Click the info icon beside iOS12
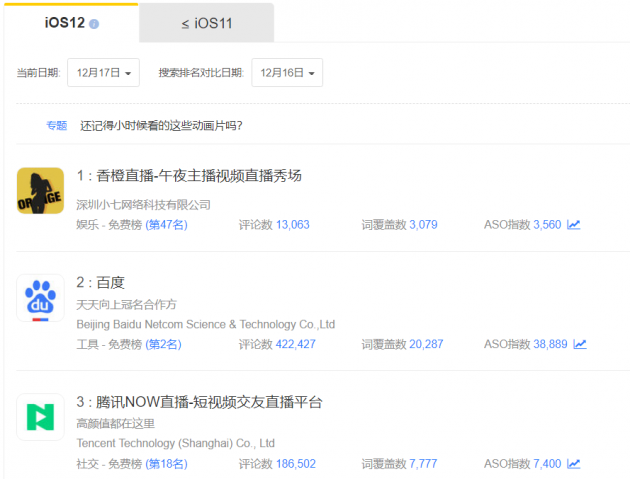Image resolution: width=630 pixels, height=479 pixels. coord(94,24)
